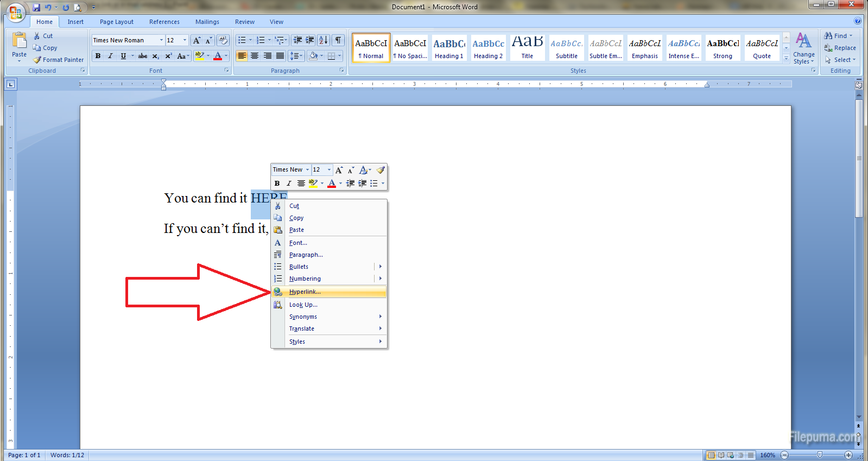Image resolution: width=868 pixels, height=461 pixels.
Task: Apply red font color in ribbon
Action: [218, 56]
